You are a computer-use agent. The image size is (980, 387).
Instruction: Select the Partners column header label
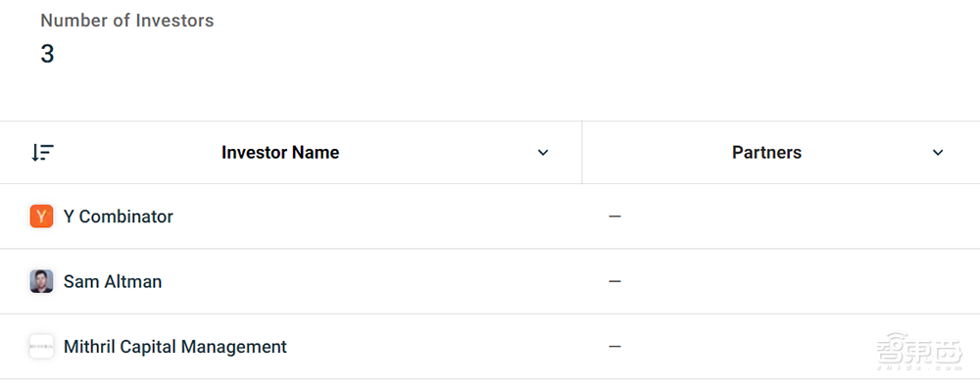(x=767, y=153)
